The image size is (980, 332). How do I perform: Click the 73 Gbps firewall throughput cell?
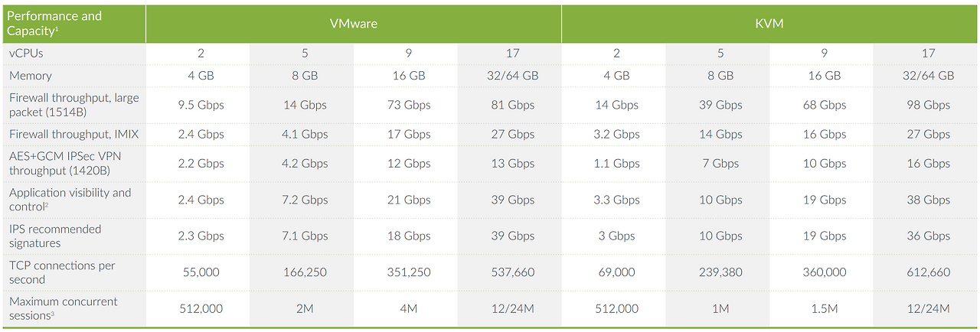point(409,105)
